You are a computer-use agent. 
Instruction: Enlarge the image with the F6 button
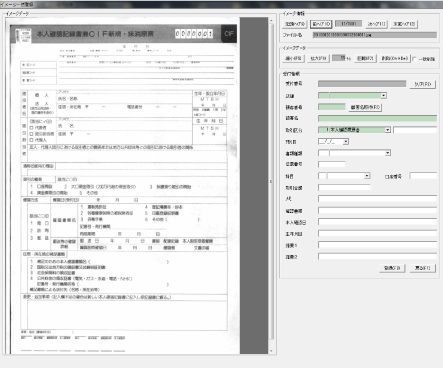pyautogui.click(x=318, y=58)
